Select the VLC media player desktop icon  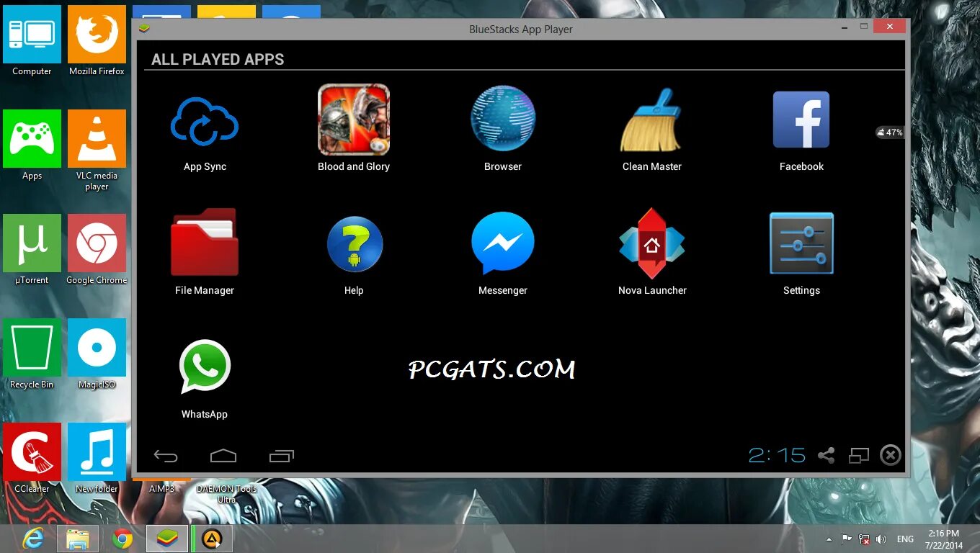click(97, 150)
